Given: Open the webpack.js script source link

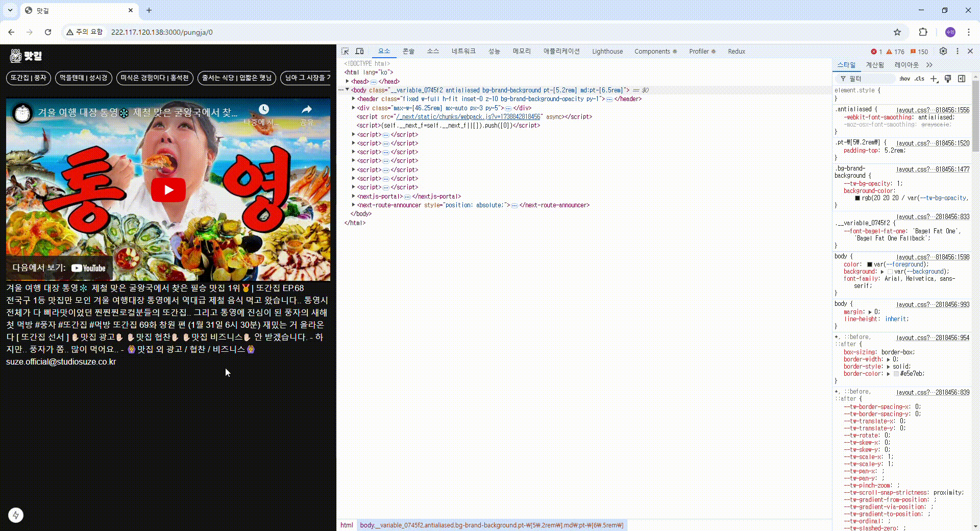Looking at the screenshot, I should pyautogui.click(x=468, y=117).
